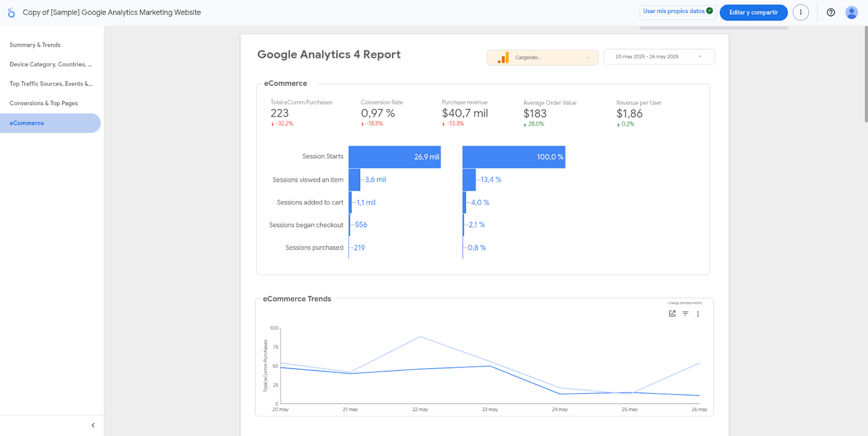Click the 0.2% change indicator
Image resolution: width=868 pixels, height=436 pixels.
pos(626,124)
